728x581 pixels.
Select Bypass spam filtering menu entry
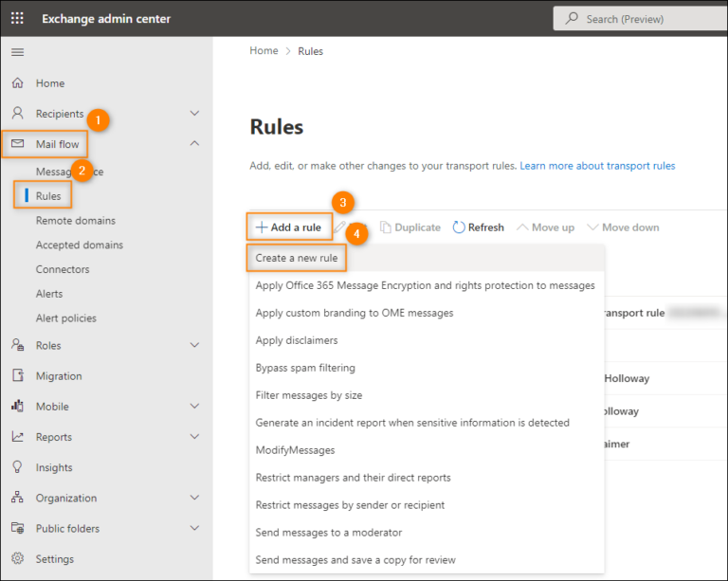click(x=305, y=368)
